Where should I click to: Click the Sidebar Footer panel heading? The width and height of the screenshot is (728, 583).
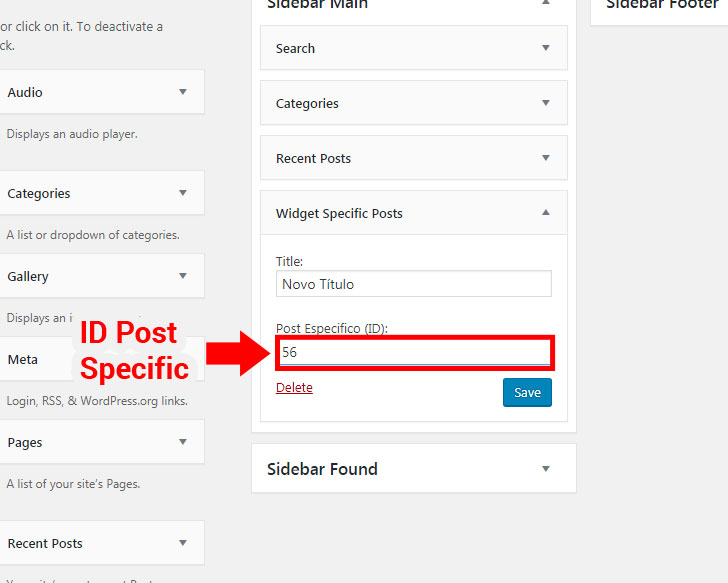(x=663, y=5)
